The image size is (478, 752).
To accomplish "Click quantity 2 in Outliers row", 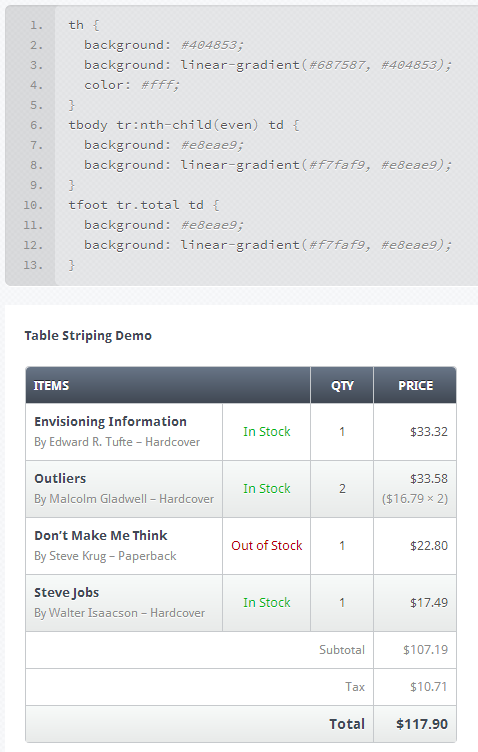I will point(342,489).
